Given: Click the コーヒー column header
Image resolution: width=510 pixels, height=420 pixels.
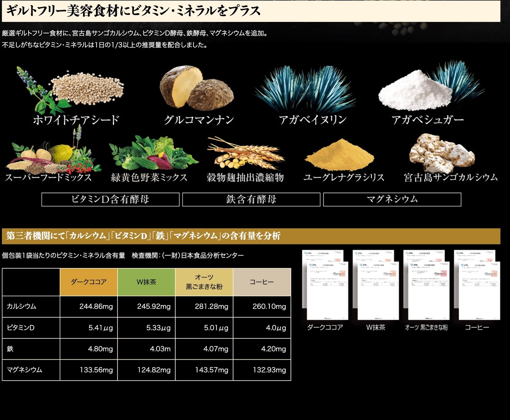Looking at the screenshot, I should point(262,282).
